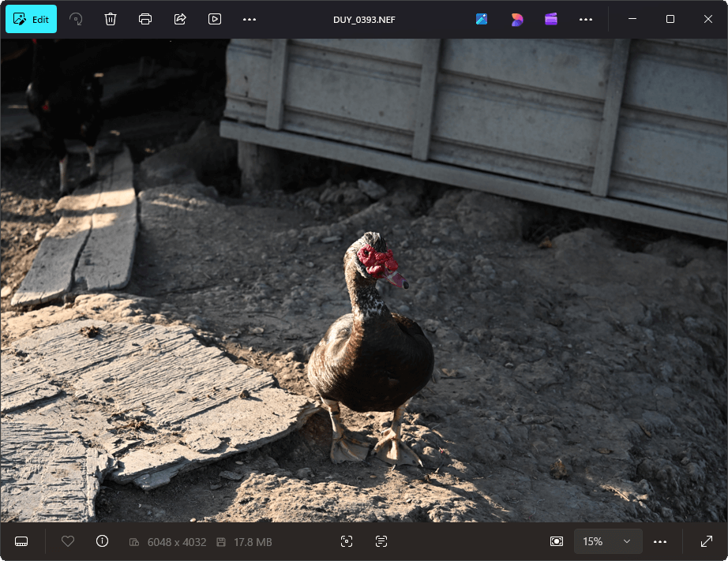728x561 pixels.
Task: Delete the photo with the trash icon
Action: 111,19
